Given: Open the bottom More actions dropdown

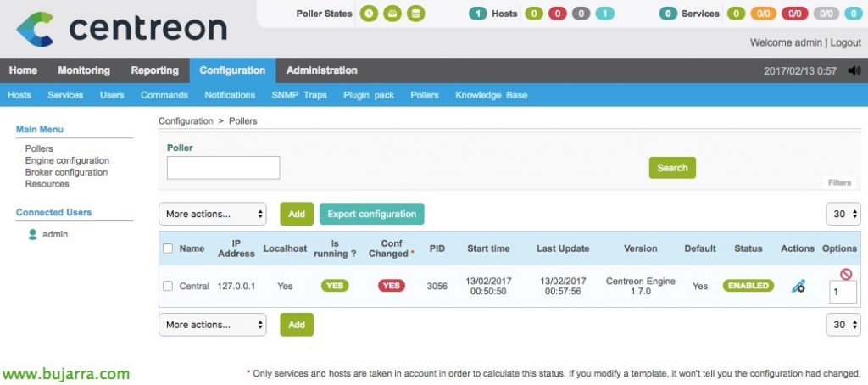Looking at the screenshot, I should 213,325.
